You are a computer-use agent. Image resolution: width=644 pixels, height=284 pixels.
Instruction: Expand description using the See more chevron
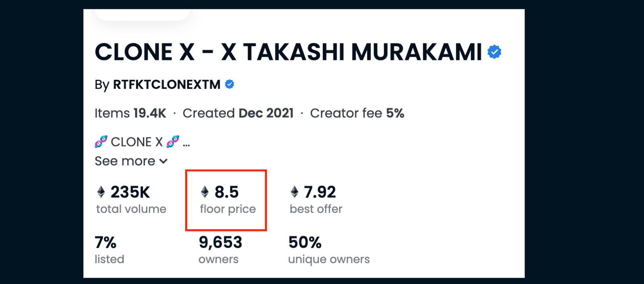pyautogui.click(x=163, y=161)
